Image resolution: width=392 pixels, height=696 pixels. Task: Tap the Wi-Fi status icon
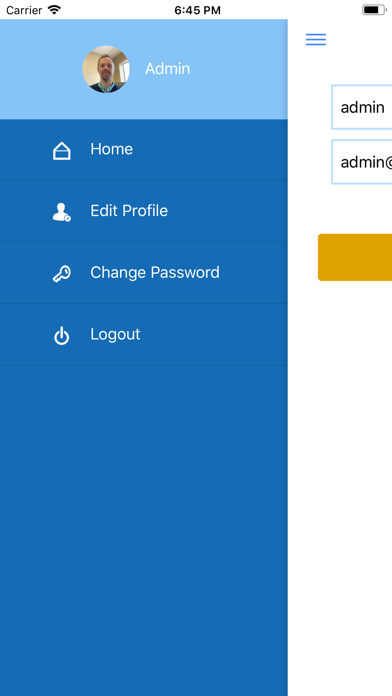tap(54, 10)
